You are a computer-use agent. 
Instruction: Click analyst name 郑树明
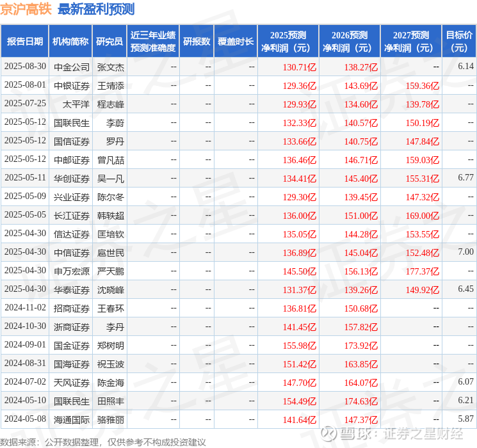pyautogui.click(x=110, y=346)
